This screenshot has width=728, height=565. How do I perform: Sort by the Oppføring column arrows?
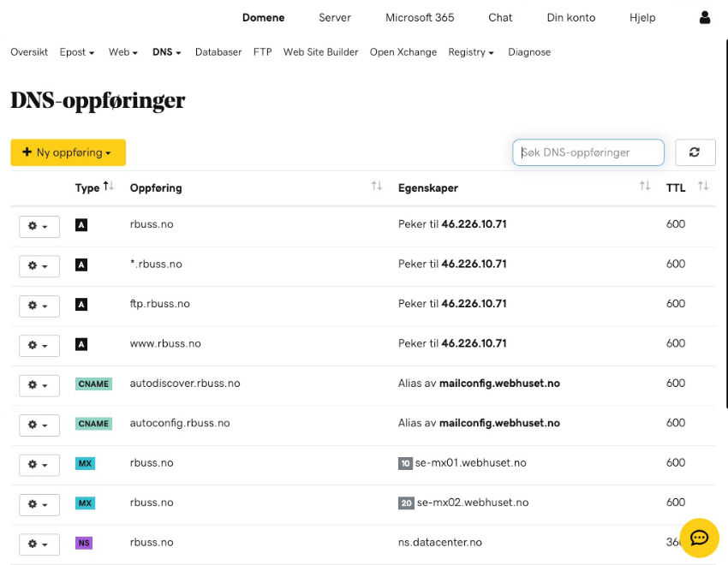click(x=376, y=187)
